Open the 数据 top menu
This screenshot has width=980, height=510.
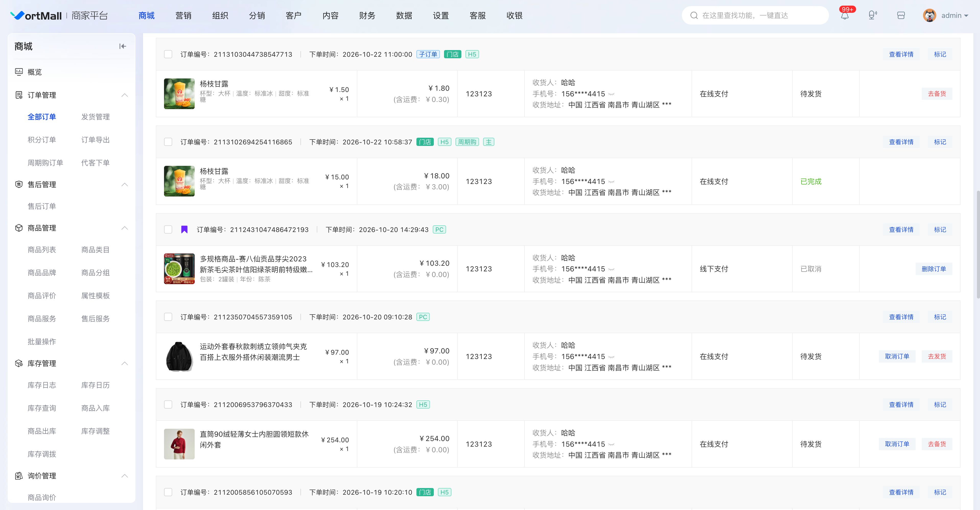coord(404,16)
